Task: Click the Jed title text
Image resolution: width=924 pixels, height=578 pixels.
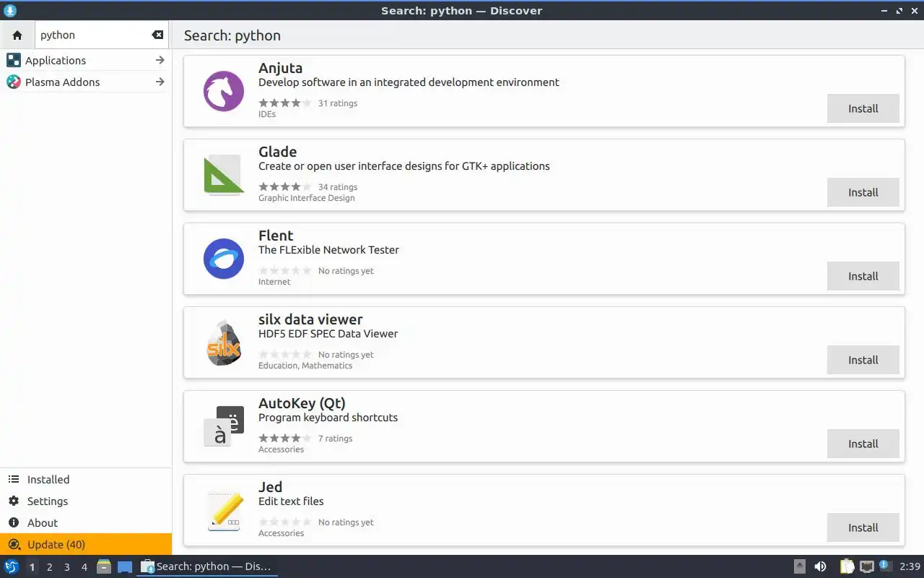Action: [270, 487]
